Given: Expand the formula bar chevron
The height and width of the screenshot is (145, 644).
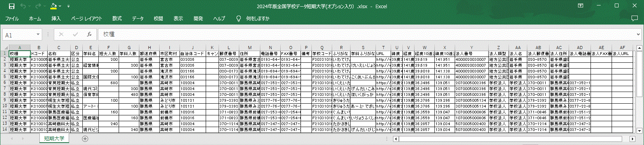Looking at the screenshot, I should tap(638, 35).
